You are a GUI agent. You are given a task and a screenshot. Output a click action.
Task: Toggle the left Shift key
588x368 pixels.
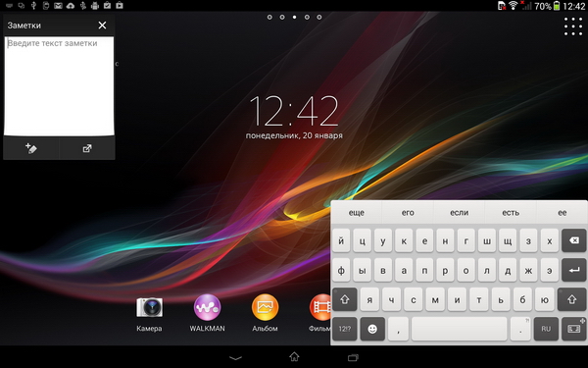pyautogui.click(x=345, y=299)
